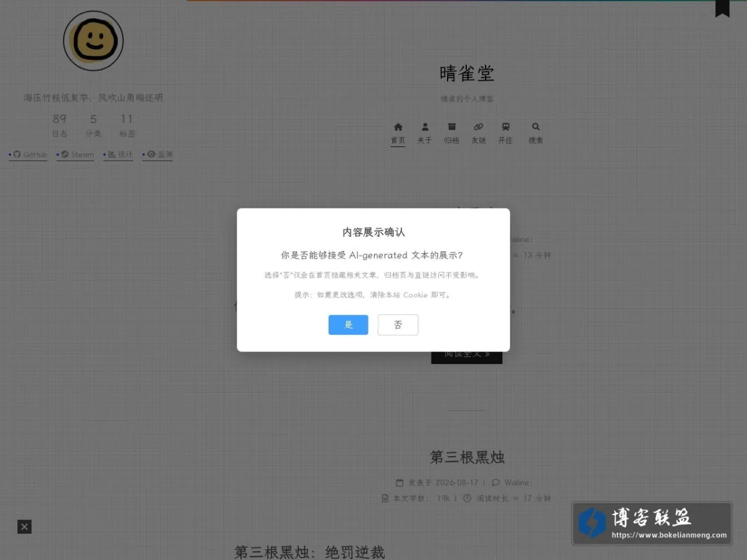Open the 89 日志 posts count
The width and height of the screenshot is (747, 560).
(60, 126)
